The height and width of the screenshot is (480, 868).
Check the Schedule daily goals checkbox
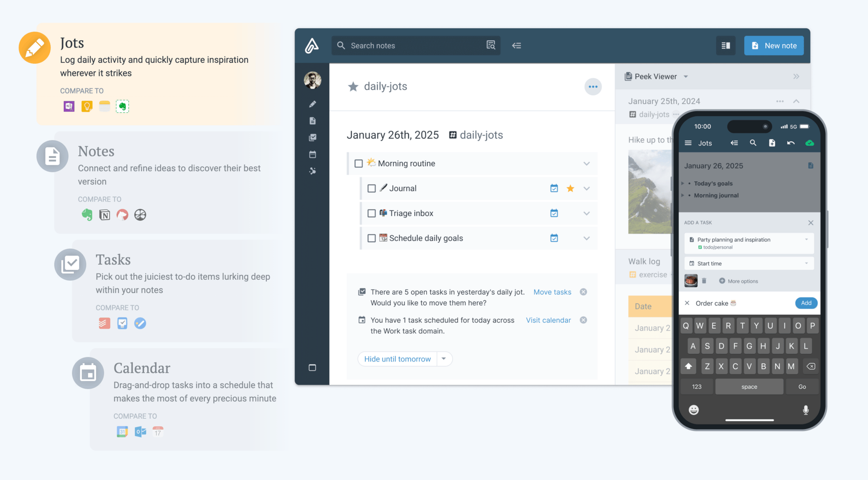point(371,238)
